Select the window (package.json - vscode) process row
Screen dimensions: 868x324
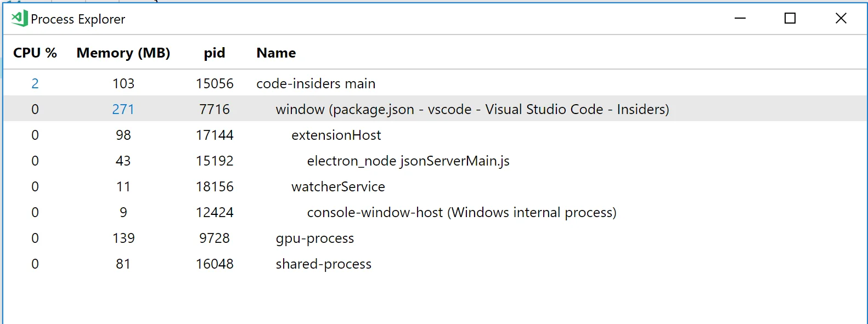[435, 109]
